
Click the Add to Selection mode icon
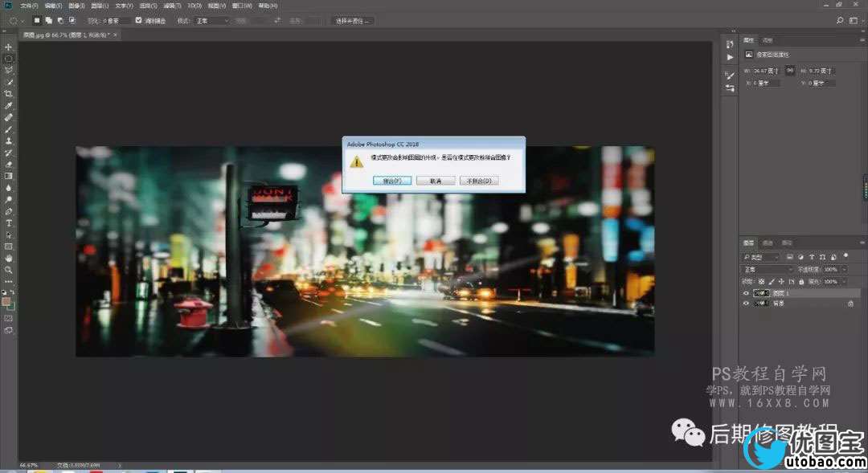49,20
